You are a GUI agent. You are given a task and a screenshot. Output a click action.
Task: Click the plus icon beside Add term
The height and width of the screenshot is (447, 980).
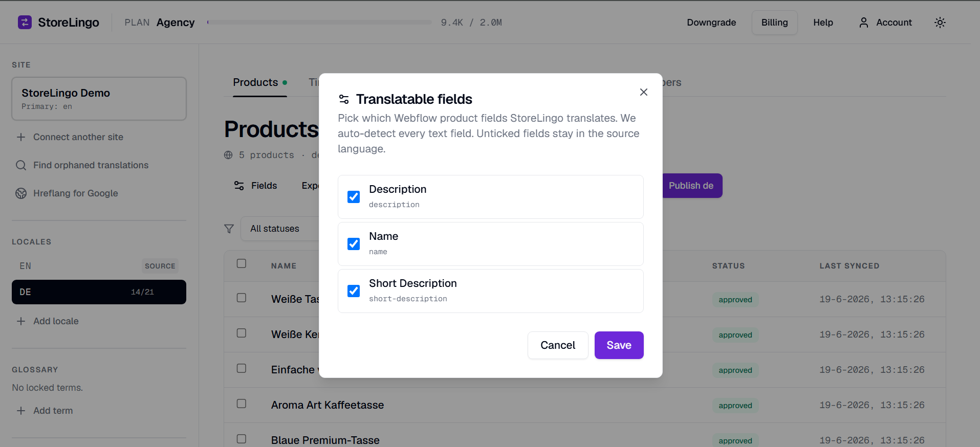(x=21, y=411)
